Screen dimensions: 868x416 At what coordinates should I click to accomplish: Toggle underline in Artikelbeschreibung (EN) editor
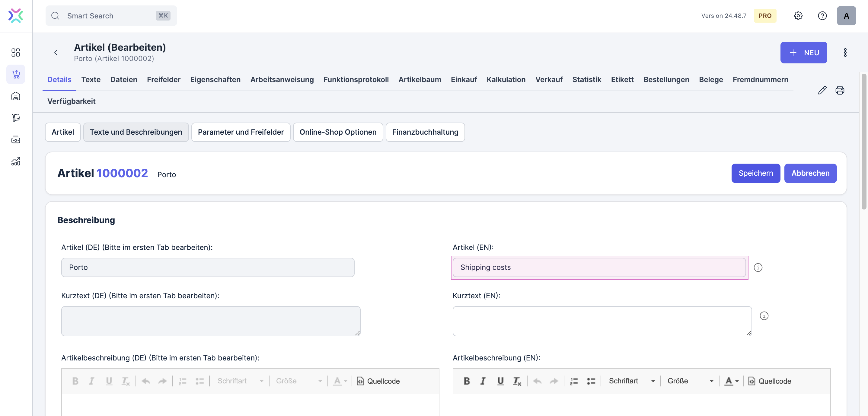tap(500, 381)
